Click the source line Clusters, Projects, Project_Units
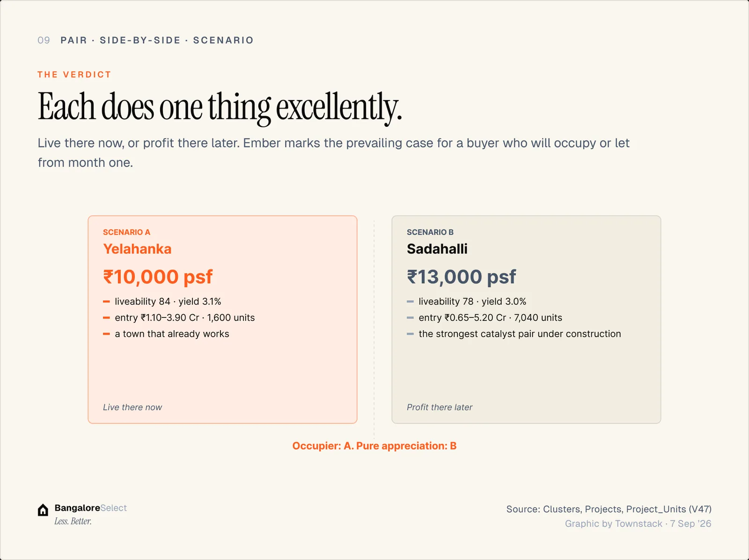This screenshot has width=749, height=560. click(x=609, y=509)
